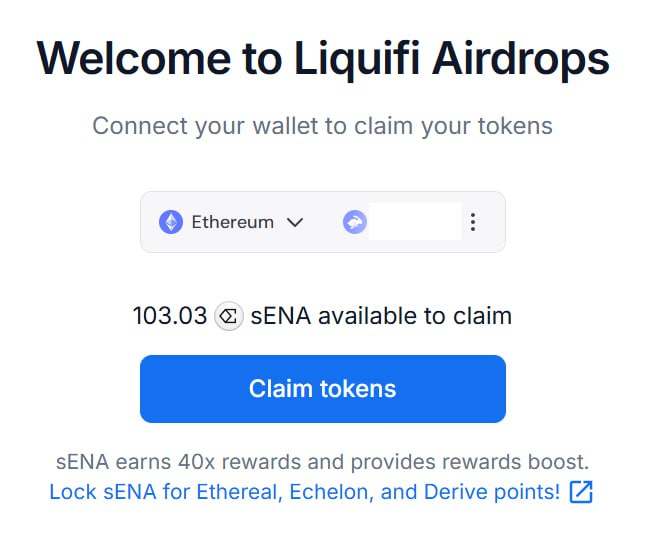Click the word Echelon in the link
This screenshot has width=668, height=537.
pos(331,492)
